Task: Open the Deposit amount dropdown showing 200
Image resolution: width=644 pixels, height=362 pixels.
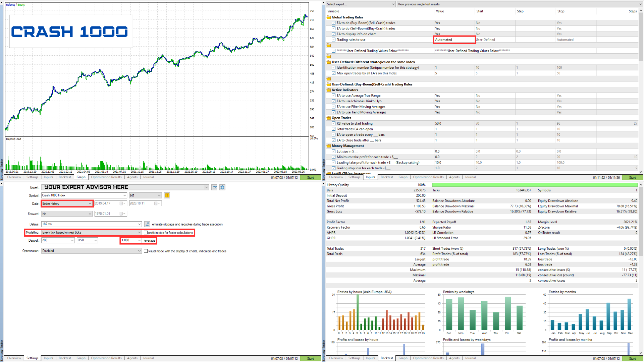Action: tap(58, 240)
